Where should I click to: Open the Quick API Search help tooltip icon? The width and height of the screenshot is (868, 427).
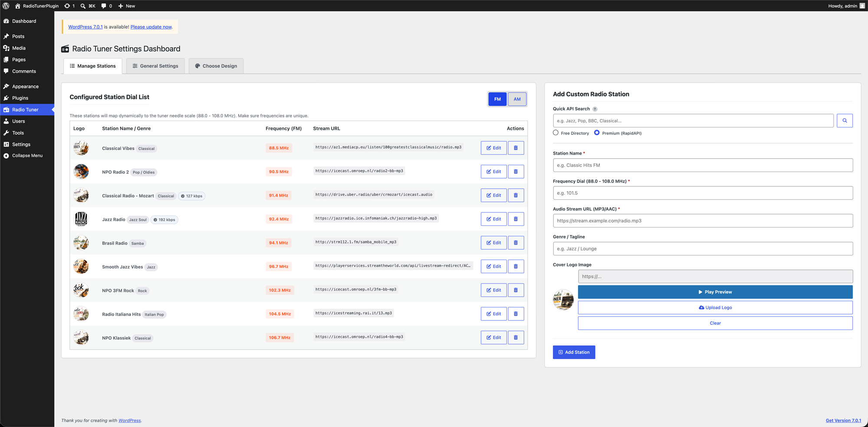(x=595, y=109)
